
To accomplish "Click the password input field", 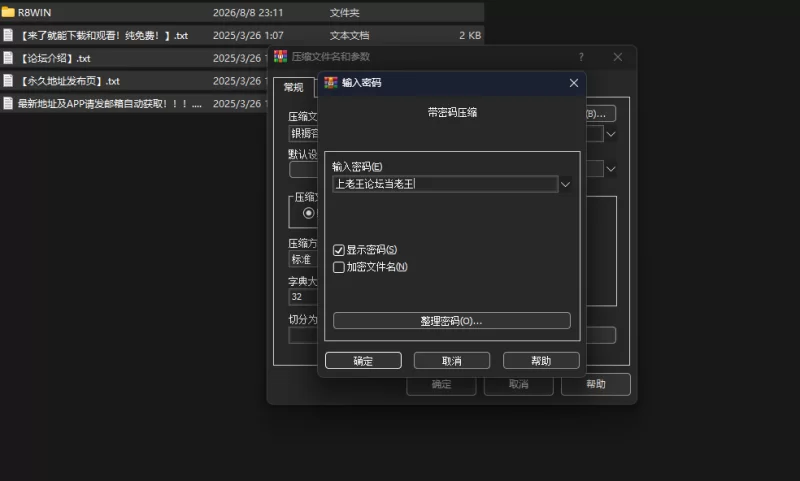I will point(445,184).
